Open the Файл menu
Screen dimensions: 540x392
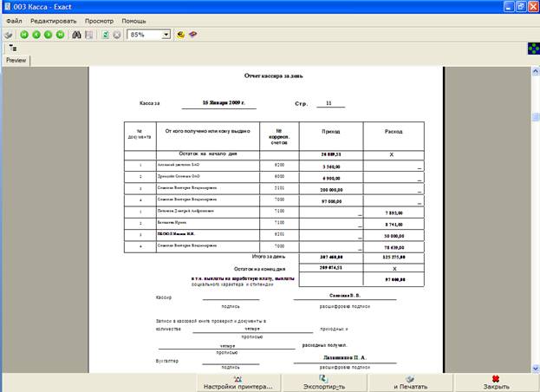(x=14, y=21)
